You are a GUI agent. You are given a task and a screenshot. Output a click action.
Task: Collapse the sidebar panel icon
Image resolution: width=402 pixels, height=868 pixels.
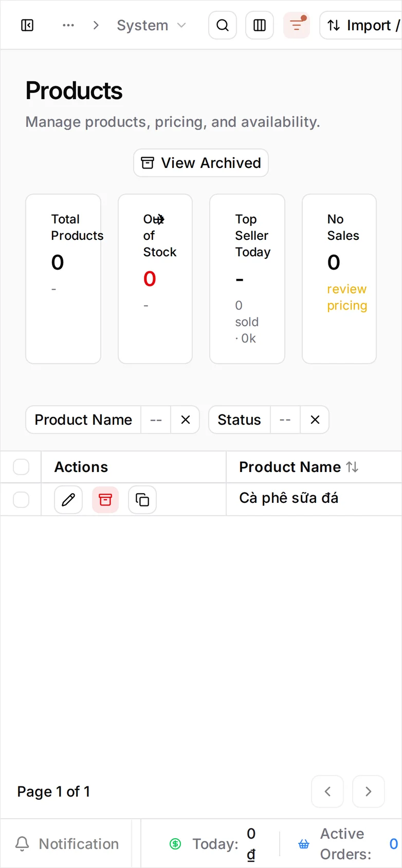point(27,25)
